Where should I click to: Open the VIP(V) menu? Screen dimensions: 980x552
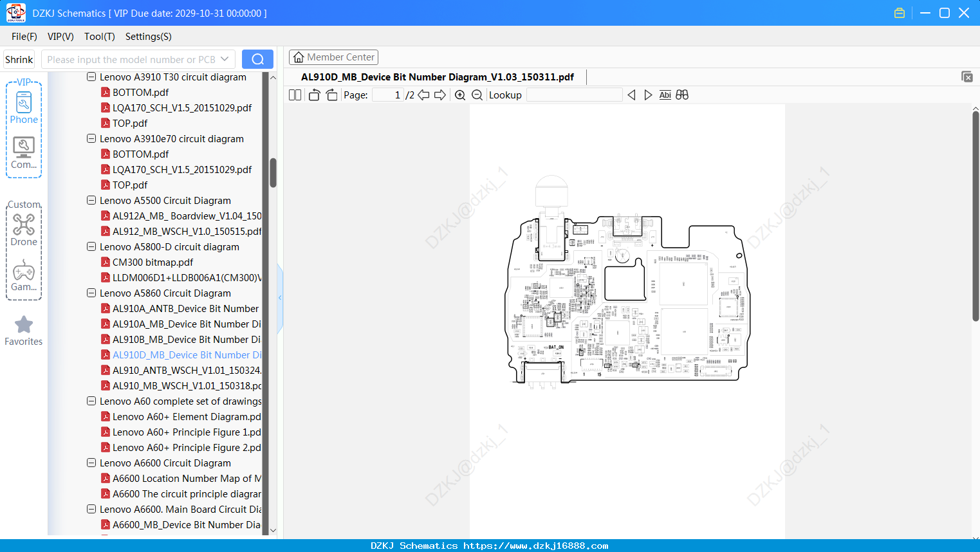[60, 37]
